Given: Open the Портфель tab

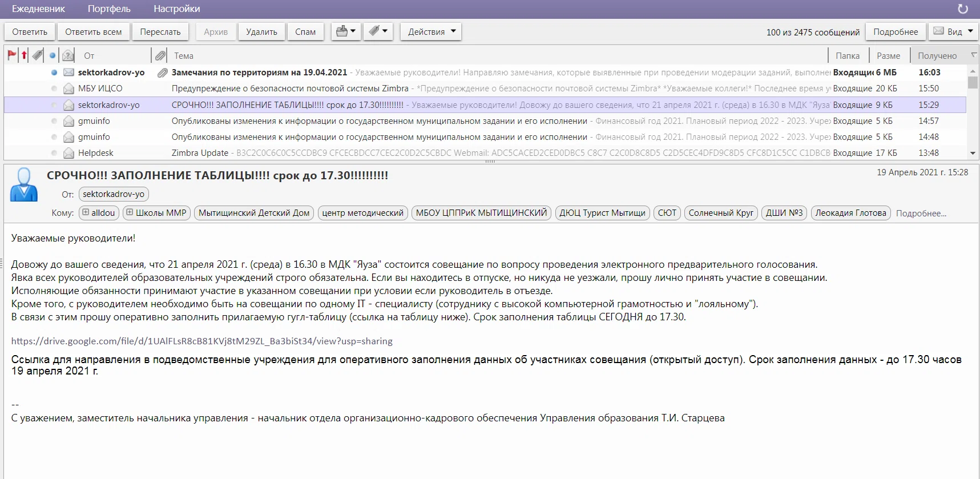Looking at the screenshot, I should coord(109,9).
